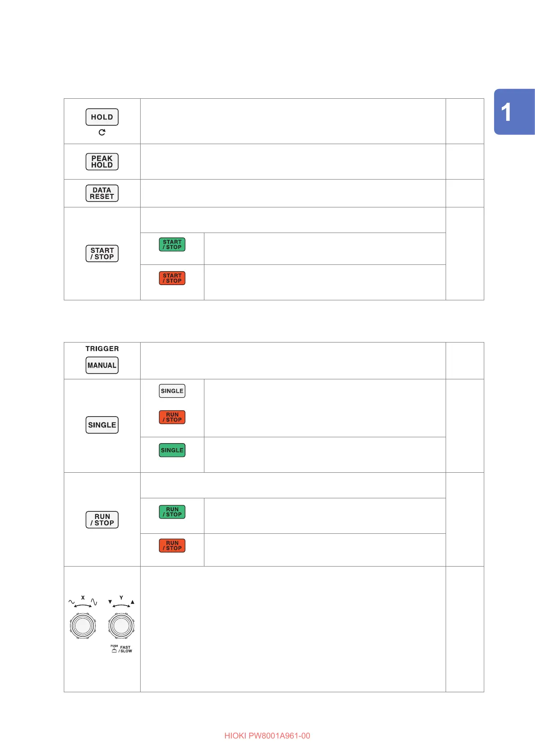
Task: Click the green RUN/STOP key icon
Action: (x=172, y=512)
